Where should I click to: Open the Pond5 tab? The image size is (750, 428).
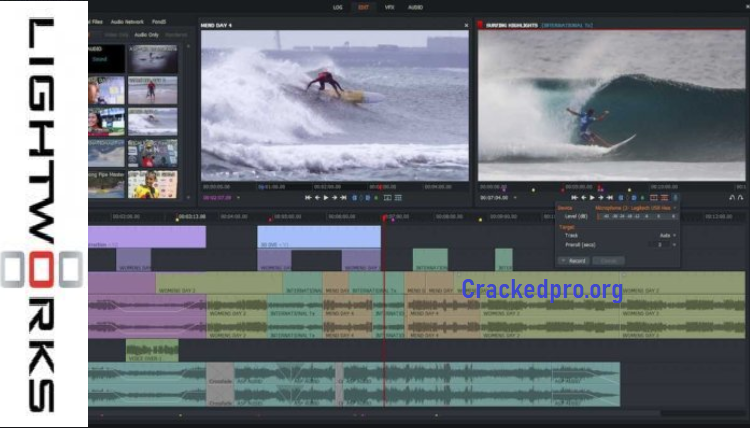click(159, 22)
